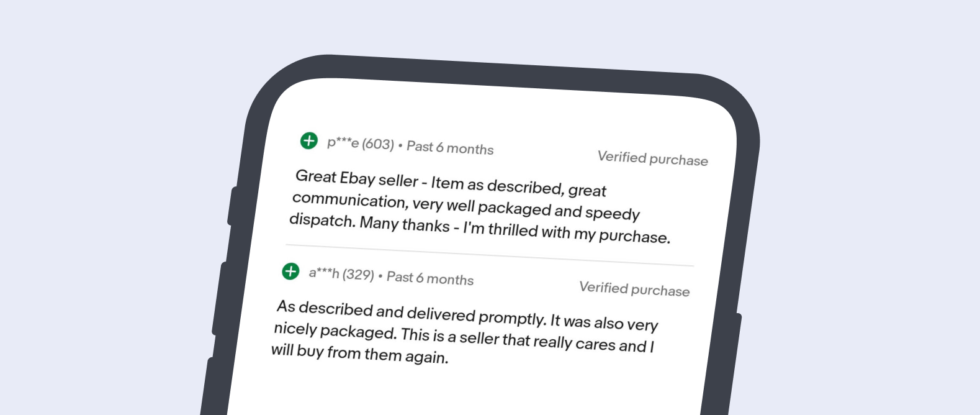Click the green plus icon beside a***h
This screenshot has width=980, height=415.
click(x=290, y=271)
